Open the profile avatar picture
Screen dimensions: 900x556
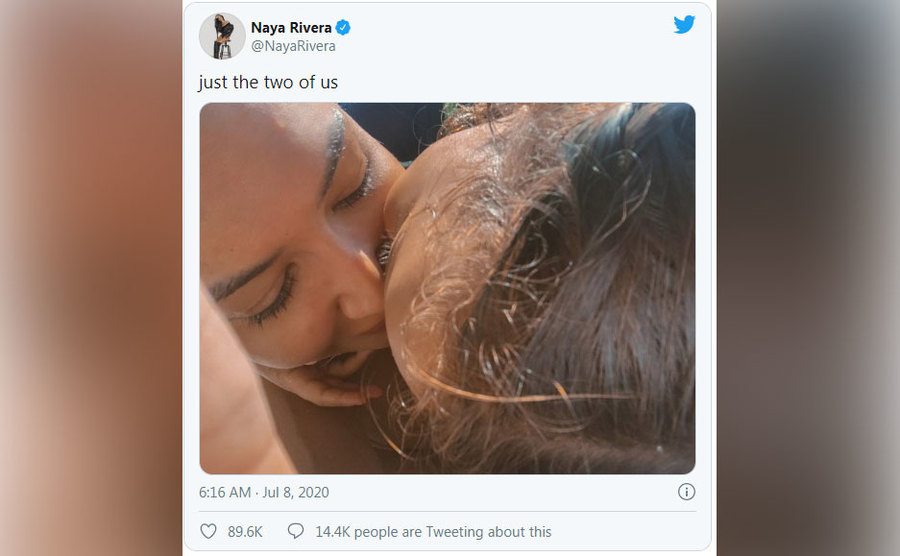click(x=222, y=36)
